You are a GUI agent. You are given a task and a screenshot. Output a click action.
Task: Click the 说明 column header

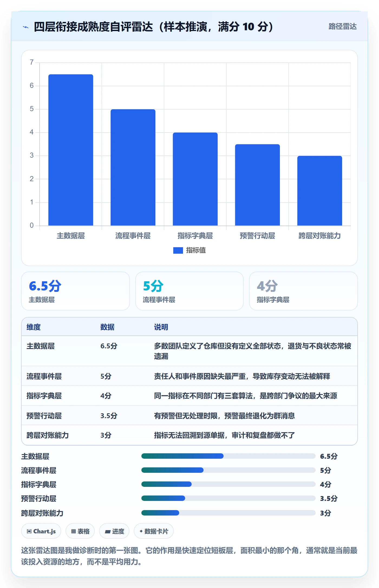tap(161, 327)
